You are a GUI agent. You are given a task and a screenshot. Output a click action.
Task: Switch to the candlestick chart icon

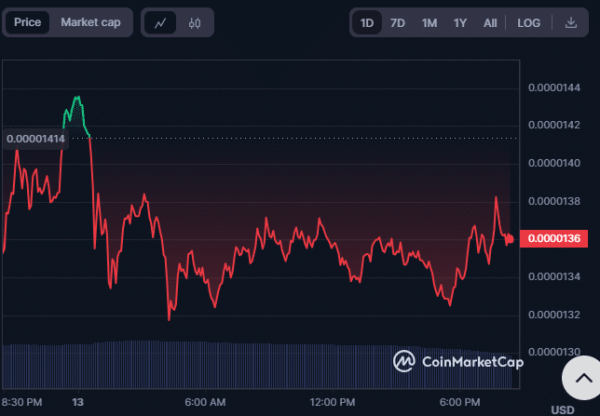click(x=194, y=23)
